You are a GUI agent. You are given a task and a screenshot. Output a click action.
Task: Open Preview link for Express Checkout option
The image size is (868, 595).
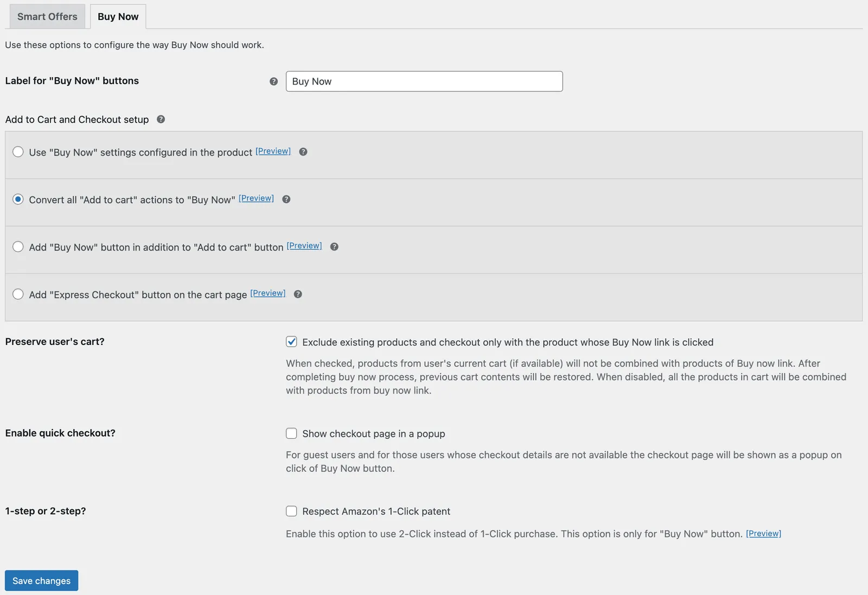pos(267,293)
